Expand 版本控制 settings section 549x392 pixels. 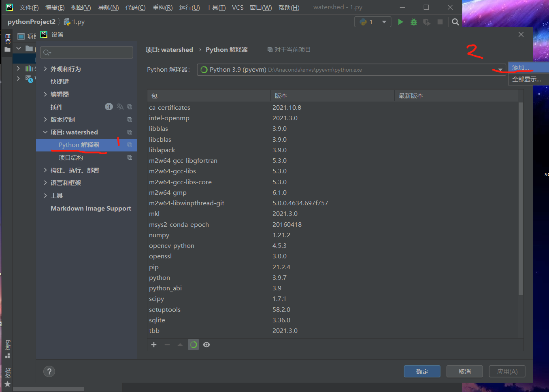coord(45,119)
